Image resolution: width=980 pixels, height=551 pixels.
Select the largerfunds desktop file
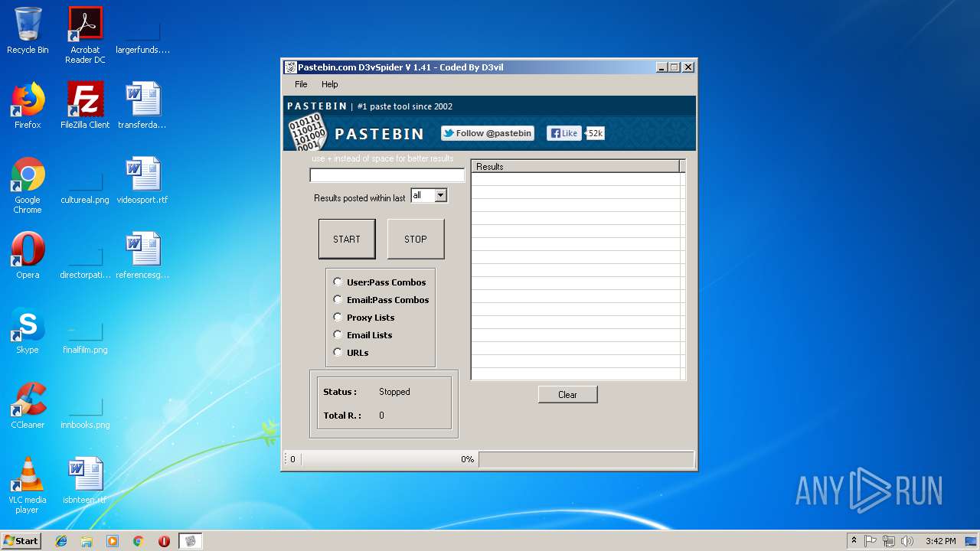[x=142, y=31]
